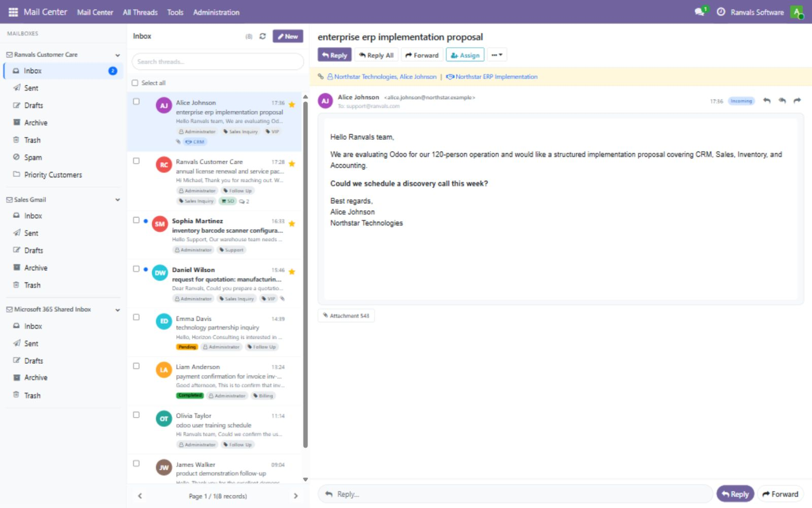The width and height of the screenshot is (812, 508).
Task: Open Attachment 543 chip
Action: point(346,315)
